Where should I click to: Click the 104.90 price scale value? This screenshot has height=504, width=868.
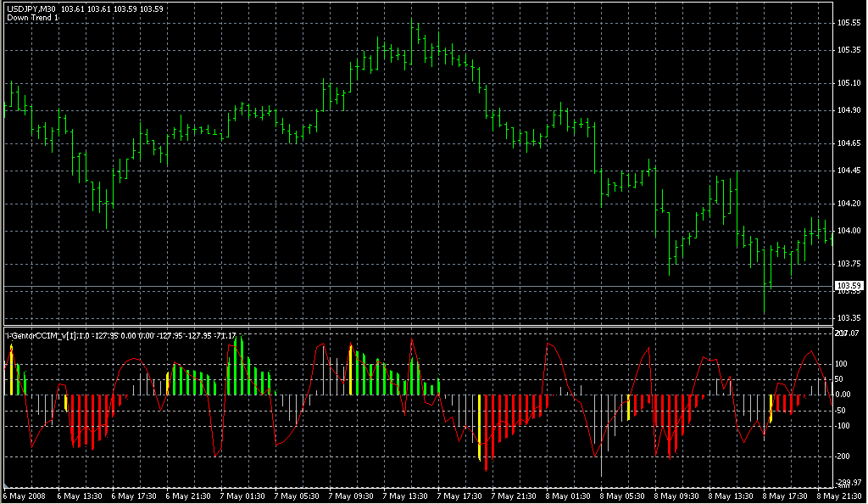click(849, 110)
